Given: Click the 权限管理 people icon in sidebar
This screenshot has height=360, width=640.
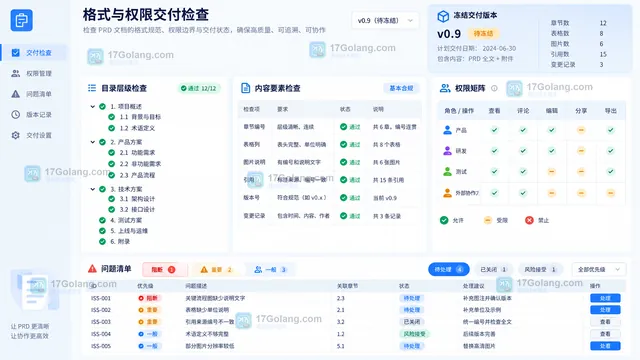Looking at the screenshot, I should click(x=16, y=73).
